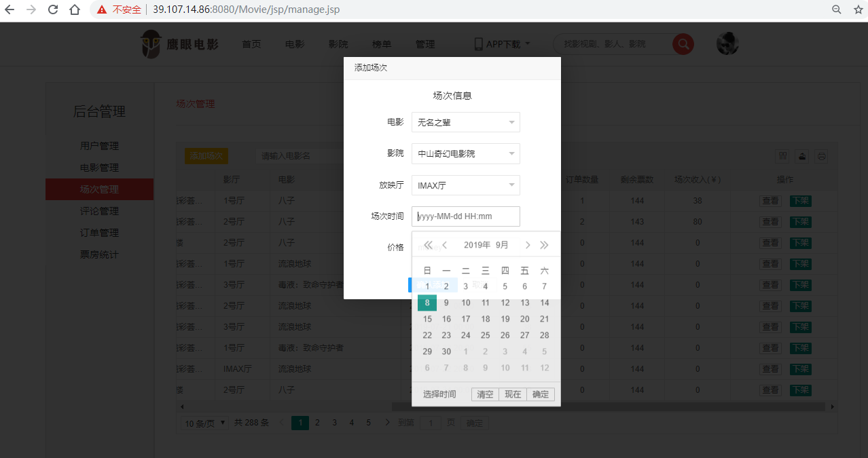
Task: Click the table export icon
Action: point(802,156)
